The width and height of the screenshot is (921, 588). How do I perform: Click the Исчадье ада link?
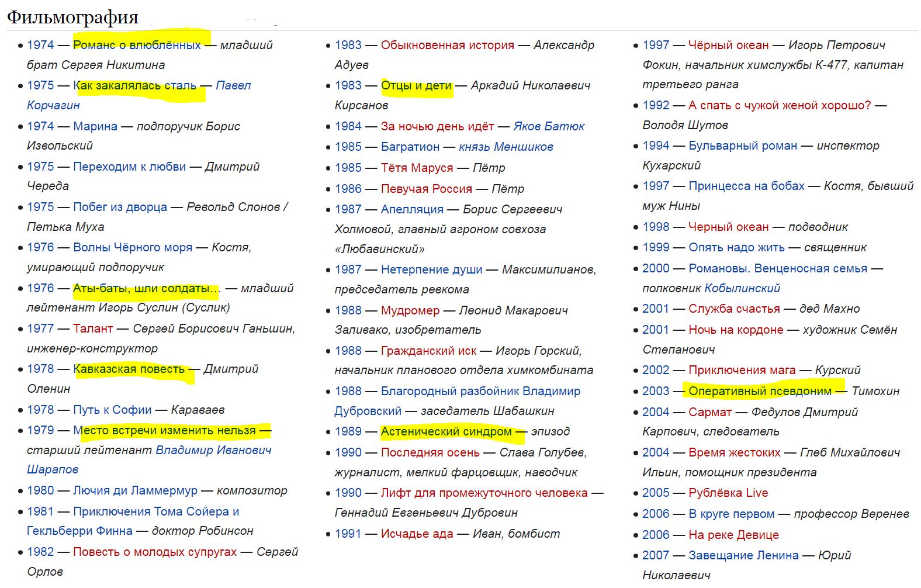click(x=417, y=534)
